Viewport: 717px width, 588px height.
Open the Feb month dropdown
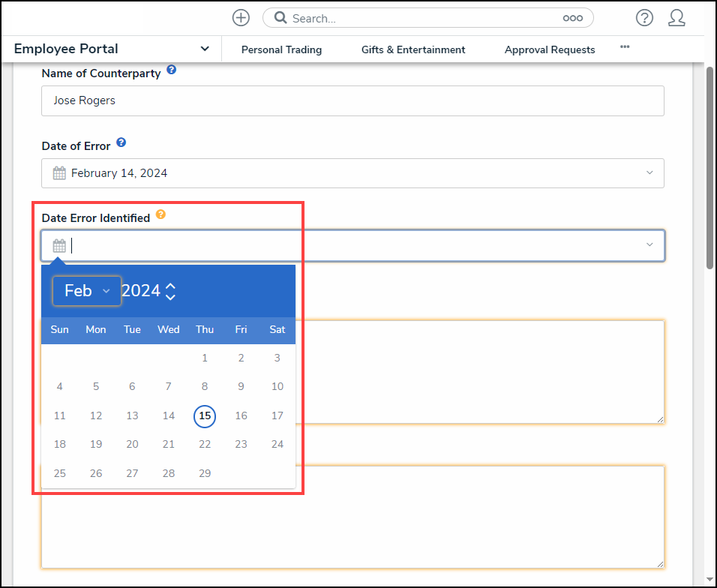(87, 291)
